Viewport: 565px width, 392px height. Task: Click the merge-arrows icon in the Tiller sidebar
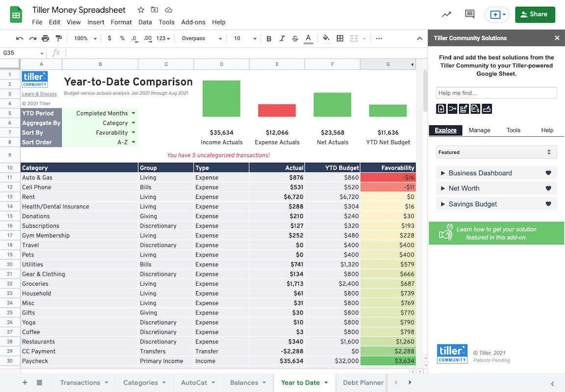(x=452, y=109)
